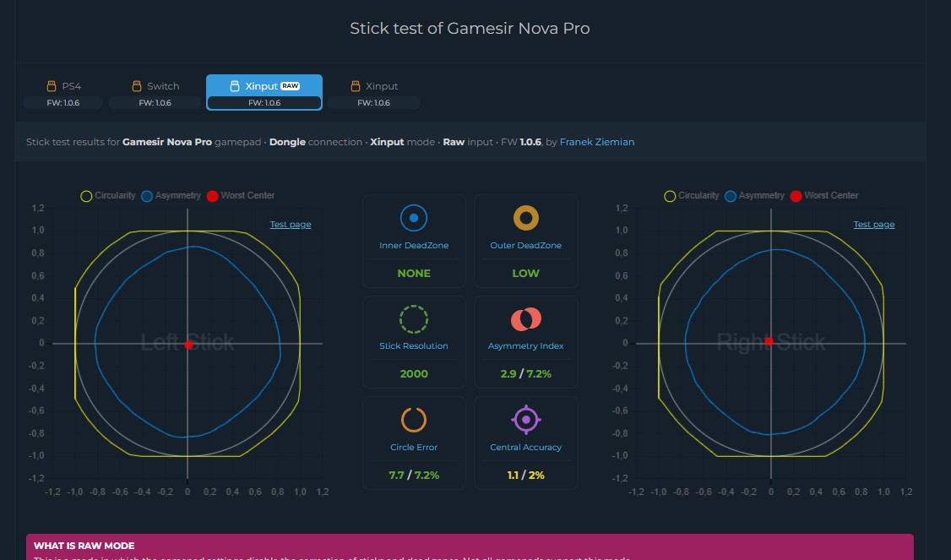Click the Stick Resolution dashed circle icon
This screenshot has width=951, height=560.
pyautogui.click(x=414, y=319)
